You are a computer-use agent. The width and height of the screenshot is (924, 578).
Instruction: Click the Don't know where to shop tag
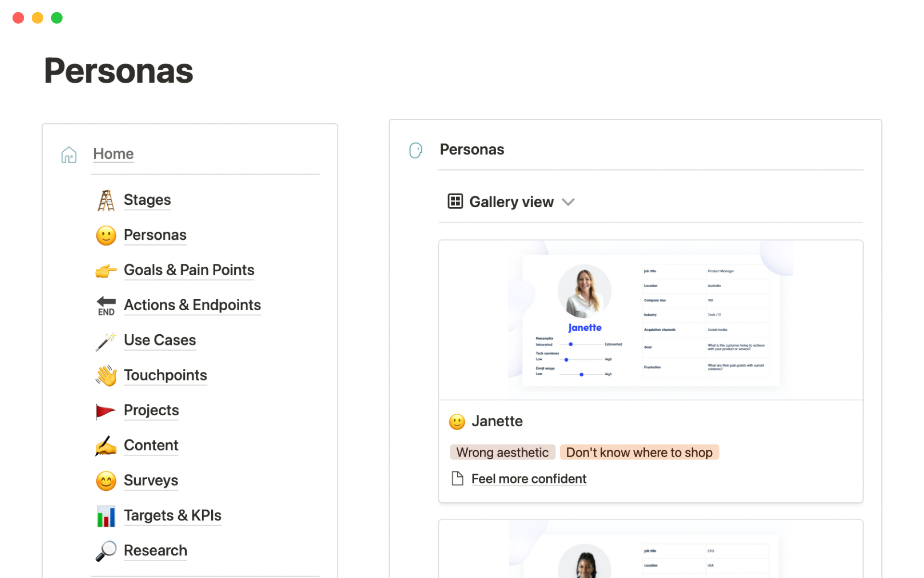[x=639, y=452]
